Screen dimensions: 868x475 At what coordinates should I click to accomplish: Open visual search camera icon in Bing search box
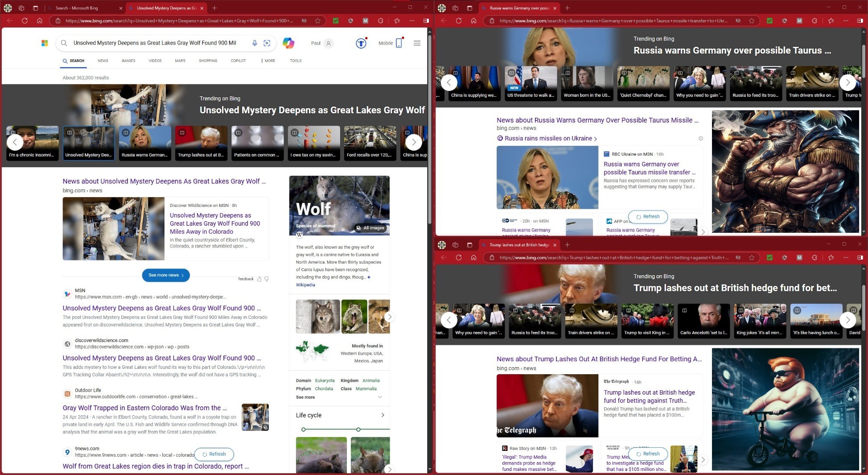pyautogui.click(x=267, y=43)
